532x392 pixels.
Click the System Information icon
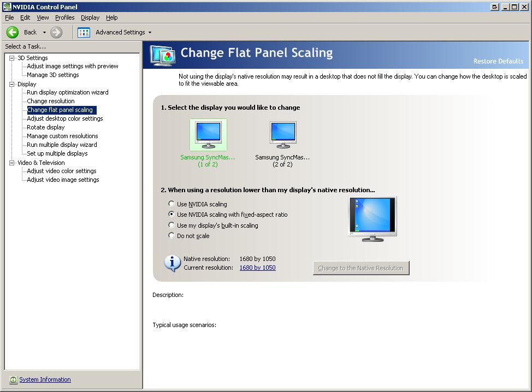point(13,380)
